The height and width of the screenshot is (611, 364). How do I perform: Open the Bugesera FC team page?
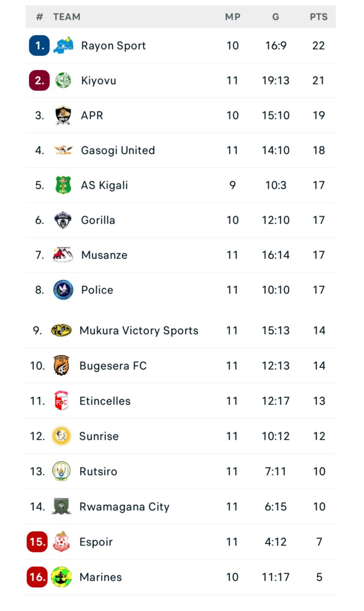113,366
